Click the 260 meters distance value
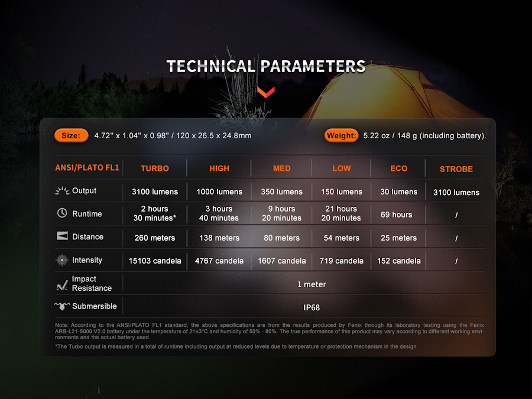532x399 pixels. pos(155,238)
